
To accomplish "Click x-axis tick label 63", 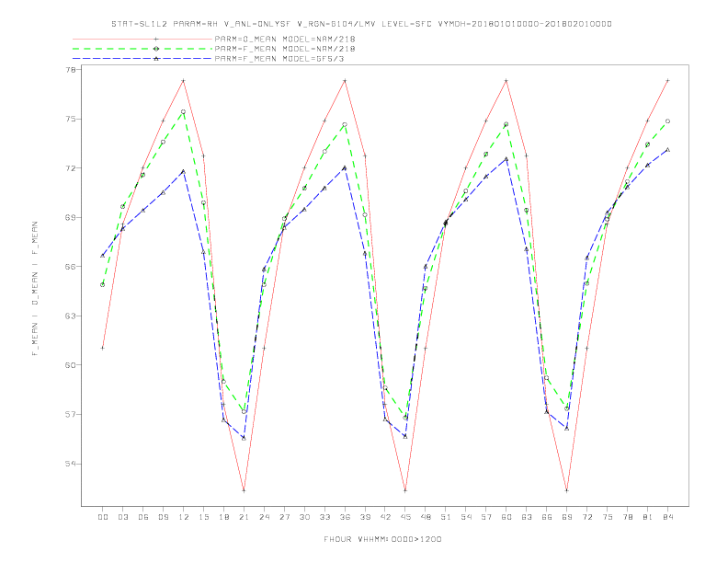I will pos(527,517).
